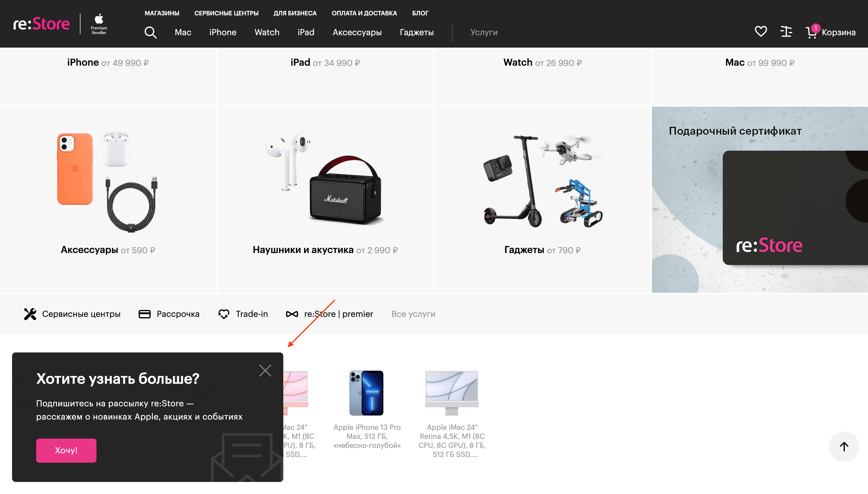Click 'Все услуги' to view all services
Image resolution: width=868 pixels, height=494 pixels.
(413, 314)
